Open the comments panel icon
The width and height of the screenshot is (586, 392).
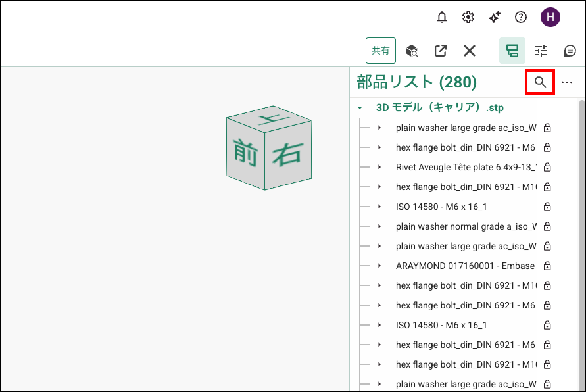pyautogui.click(x=570, y=51)
